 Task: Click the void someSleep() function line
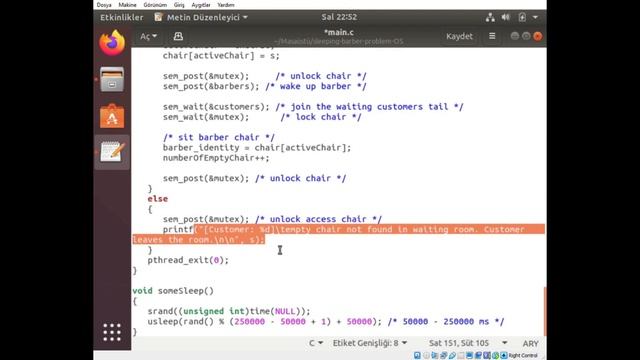tap(173, 291)
